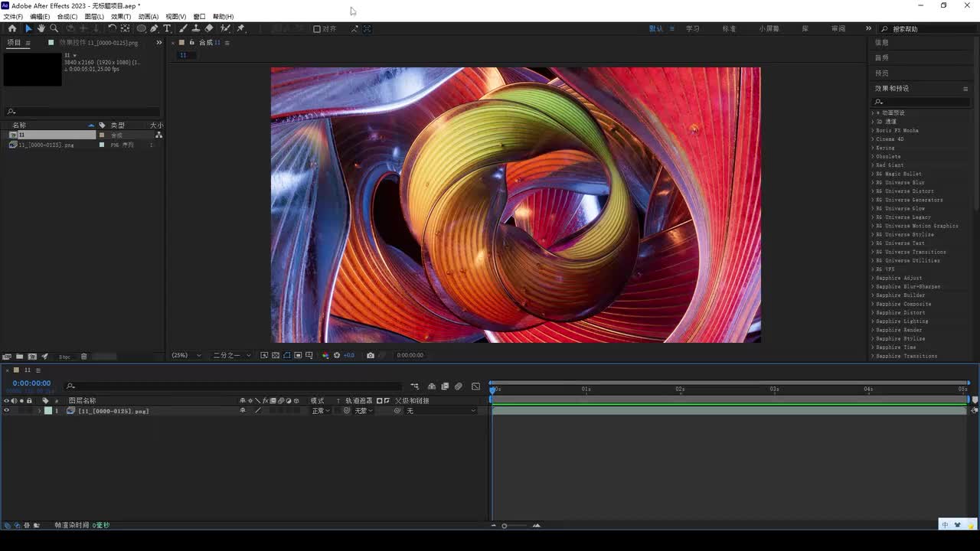Open the 正常 blend mode dropdown

point(321,411)
